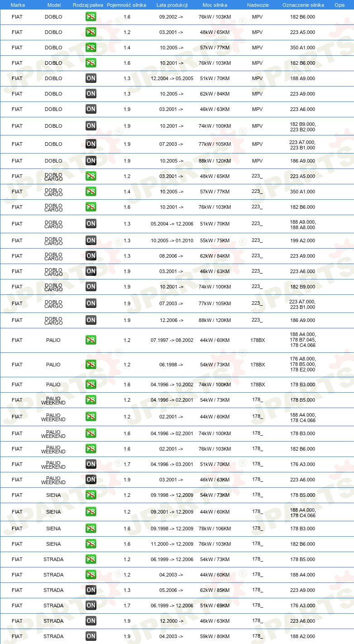Image resolution: width=354 pixels, height=644 pixels.
Task: Click the Rodzaj paliwa column header
Action: pyautogui.click(x=88, y=5)
